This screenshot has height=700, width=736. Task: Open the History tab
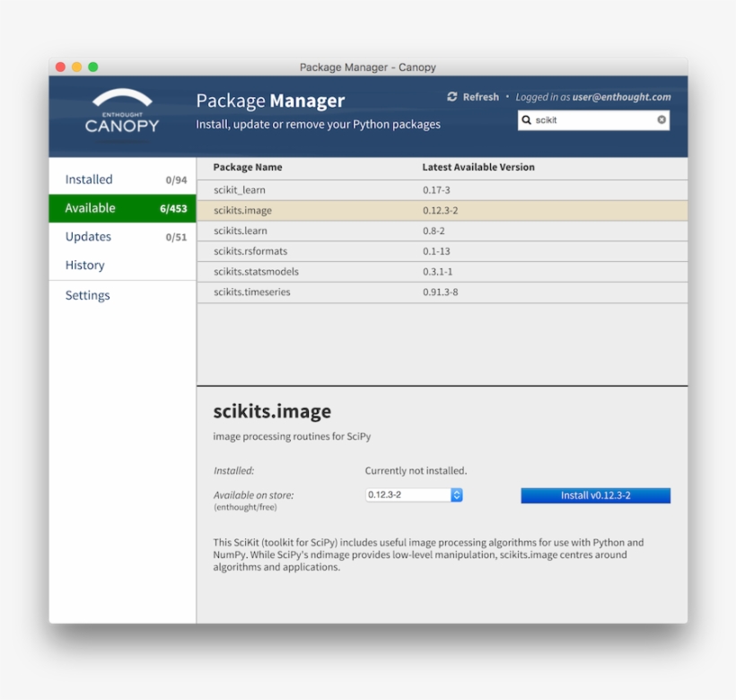click(x=122, y=265)
